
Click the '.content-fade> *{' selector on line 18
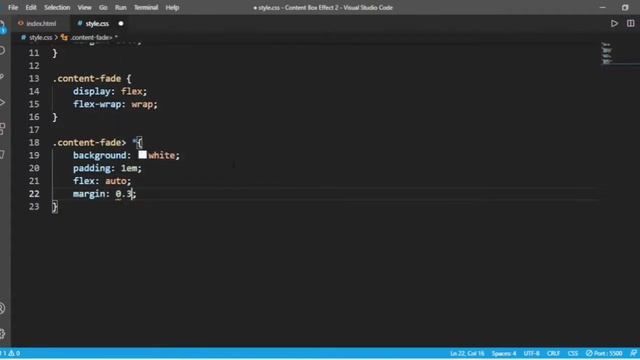[98, 142]
